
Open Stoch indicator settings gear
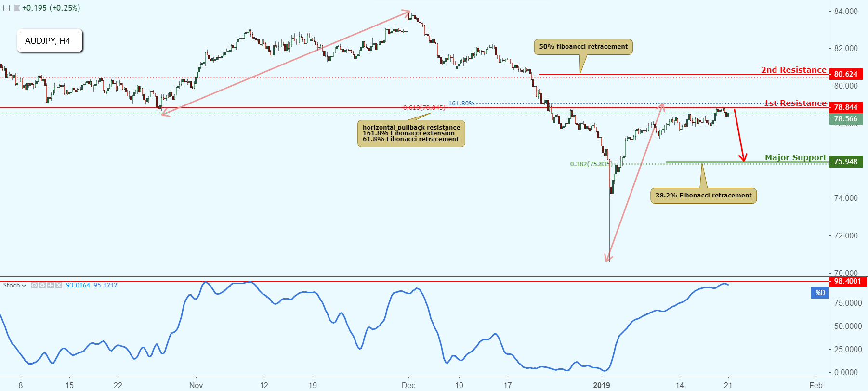[42, 286]
